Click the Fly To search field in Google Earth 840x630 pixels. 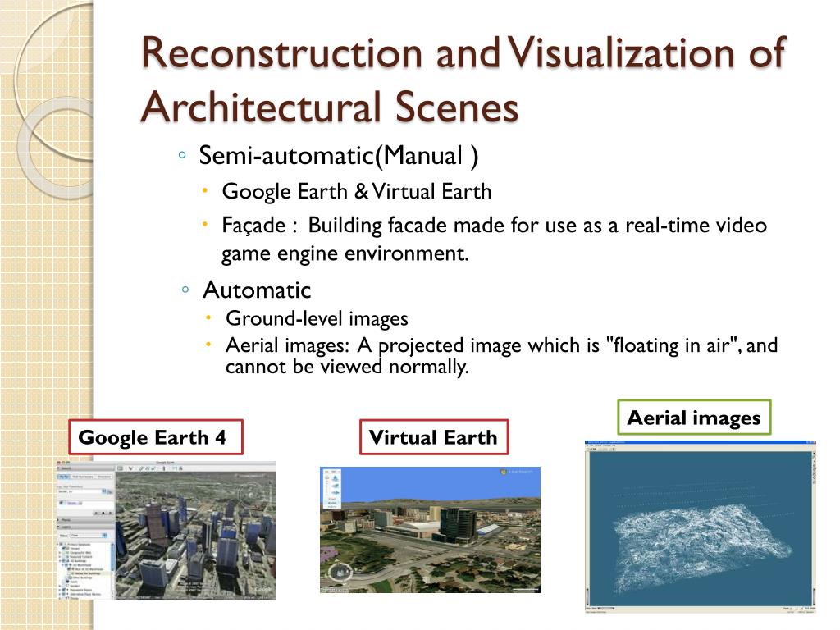coord(80,491)
